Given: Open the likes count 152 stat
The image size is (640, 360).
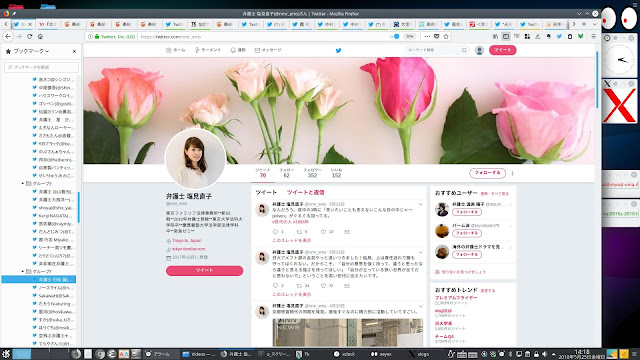Looking at the screenshot, I should (x=336, y=173).
